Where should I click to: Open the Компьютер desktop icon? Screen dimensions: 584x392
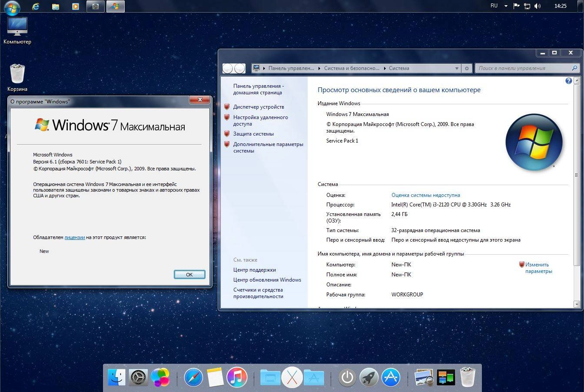(x=17, y=30)
